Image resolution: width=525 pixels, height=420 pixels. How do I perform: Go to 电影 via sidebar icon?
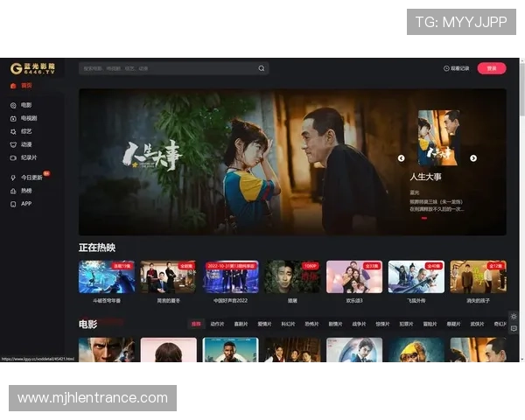pos(13,106)
